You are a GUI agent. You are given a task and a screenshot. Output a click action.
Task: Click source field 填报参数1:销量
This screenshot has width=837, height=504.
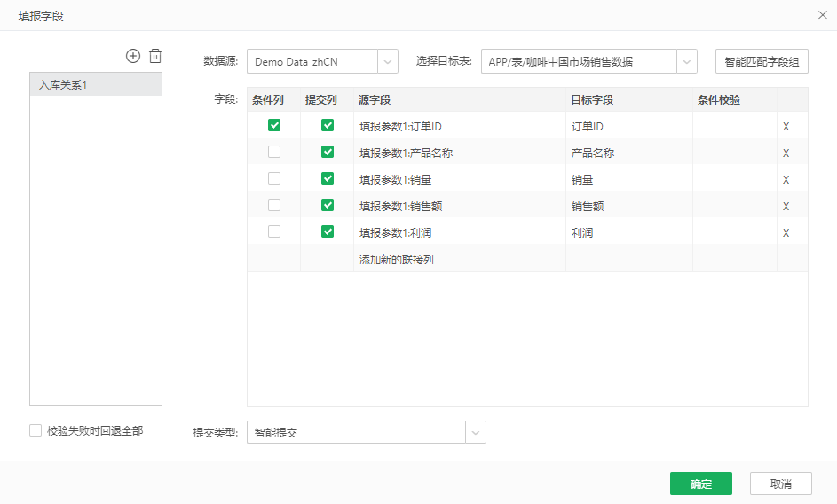(395, 180)
